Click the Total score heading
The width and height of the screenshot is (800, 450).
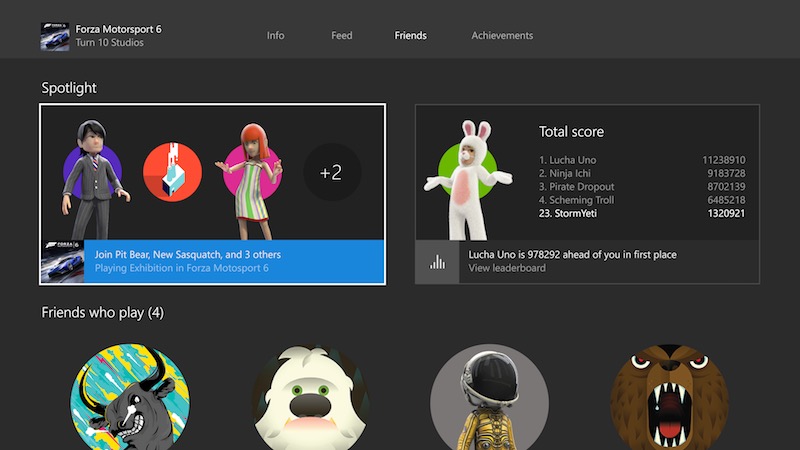coord(571,132)
